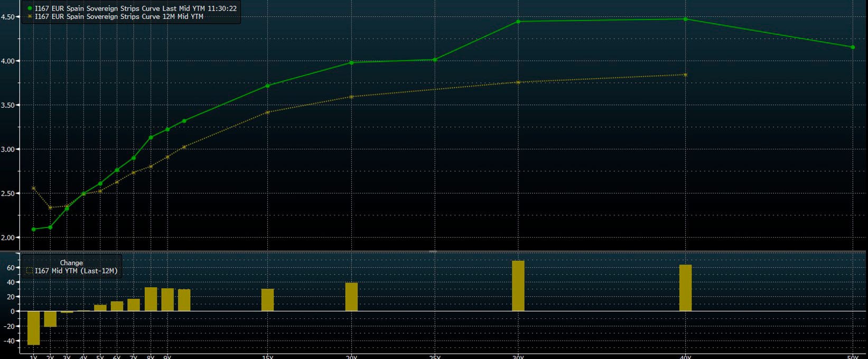Click the 20Y tenor label on the x-axis
Screen dimensions: 868x359
pos(351,357)
